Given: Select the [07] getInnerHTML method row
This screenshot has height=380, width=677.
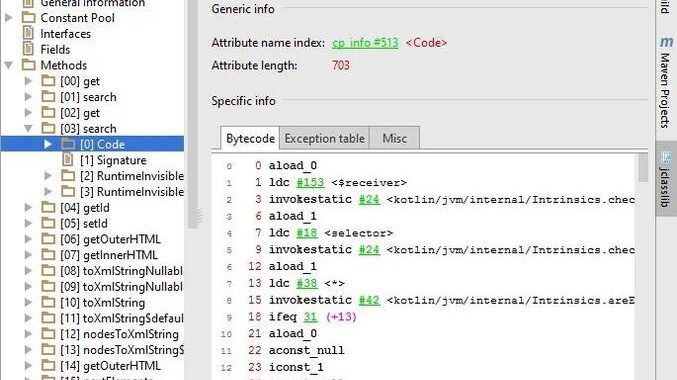Looking at the screenshot, I should 109,255.
